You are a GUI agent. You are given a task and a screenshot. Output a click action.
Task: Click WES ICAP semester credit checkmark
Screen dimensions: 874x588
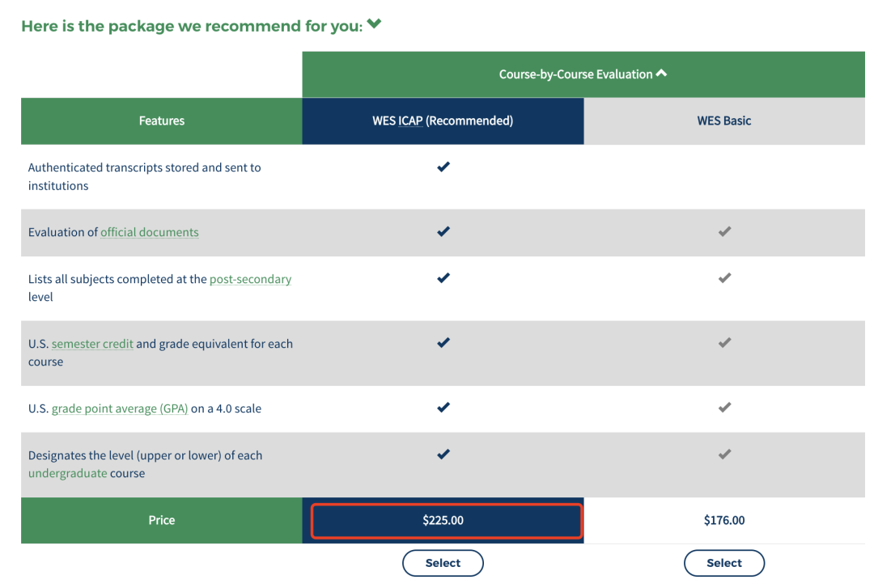[443, 343]
